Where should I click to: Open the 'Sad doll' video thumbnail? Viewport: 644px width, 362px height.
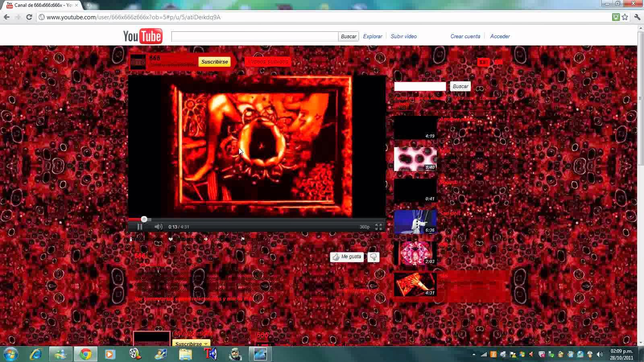pos(415,222)
